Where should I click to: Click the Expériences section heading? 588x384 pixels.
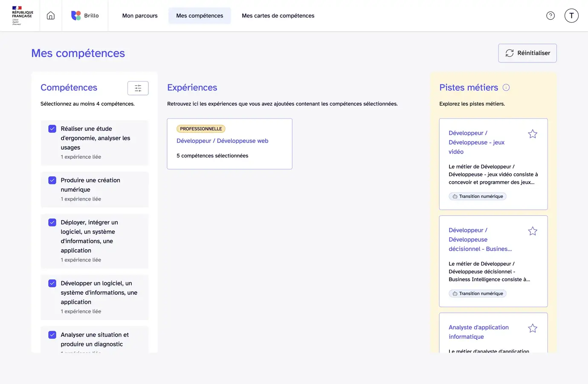coord(192,87)
